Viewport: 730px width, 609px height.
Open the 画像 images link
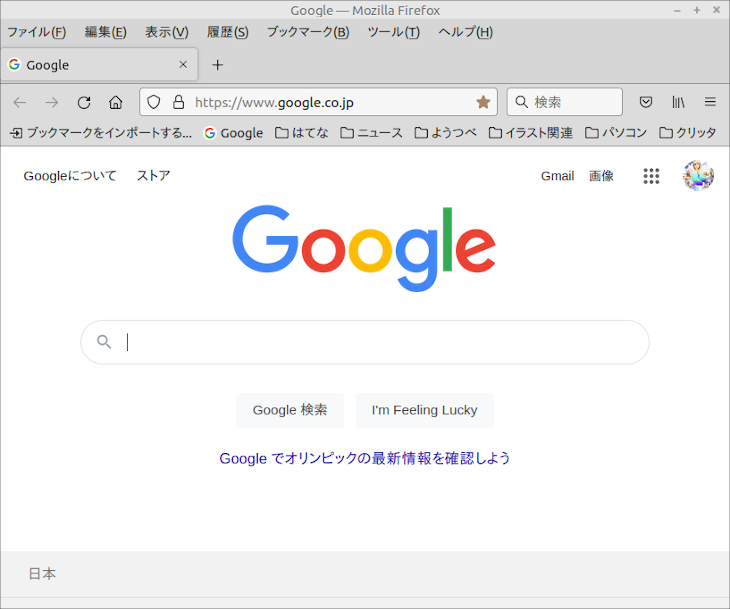point(601,176)
